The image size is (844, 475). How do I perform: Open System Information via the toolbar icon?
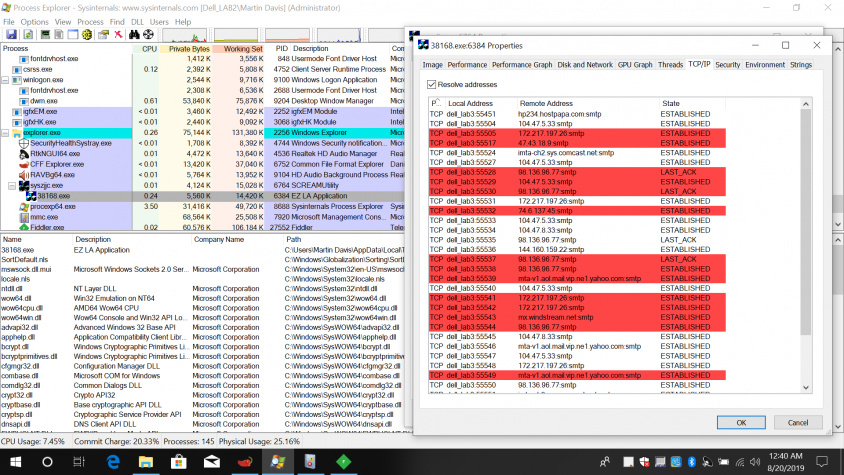pyautogui.click(x=45, y=35)
